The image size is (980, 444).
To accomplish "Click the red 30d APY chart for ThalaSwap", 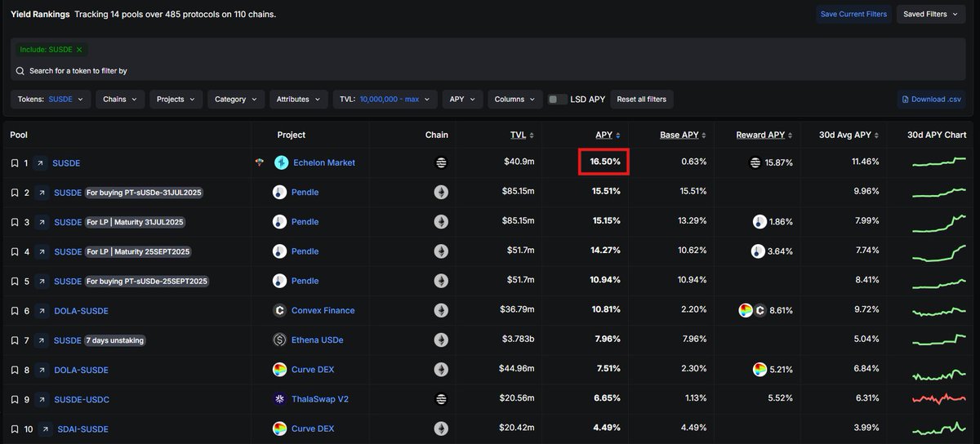I will (x=939, y=399).
